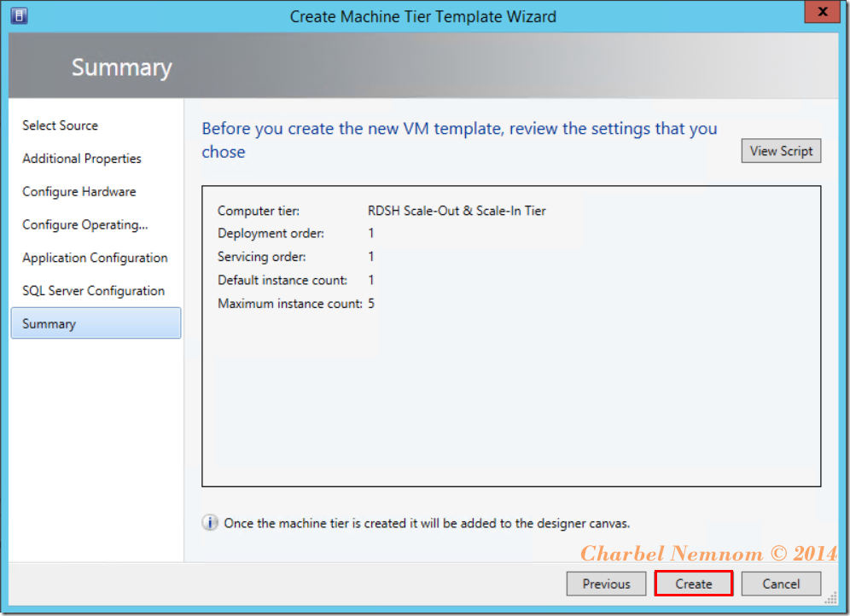This screenshot has width=850, height=616.
Task: Click the information icon beside the designer canvas note
Action: [x=210, y=523]
